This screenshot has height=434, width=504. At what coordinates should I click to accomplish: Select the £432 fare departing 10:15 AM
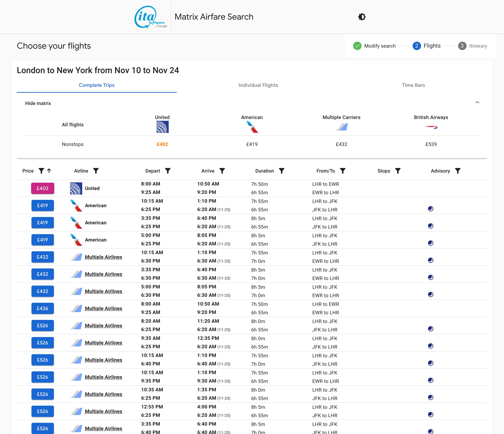point(43,257)
